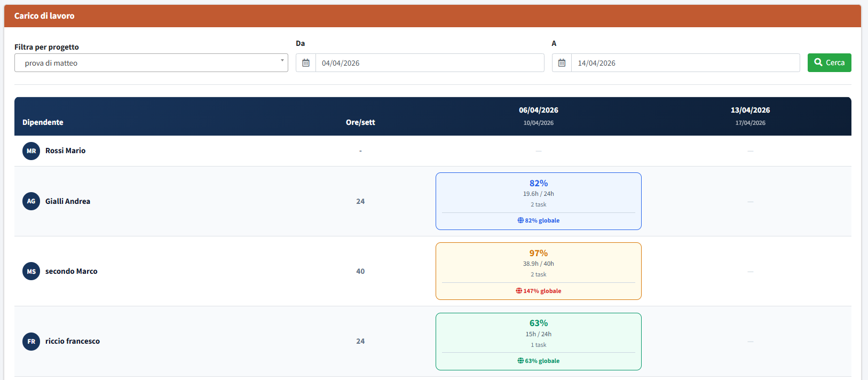Click the 13/04/2026 week column header

pos(750,110)
